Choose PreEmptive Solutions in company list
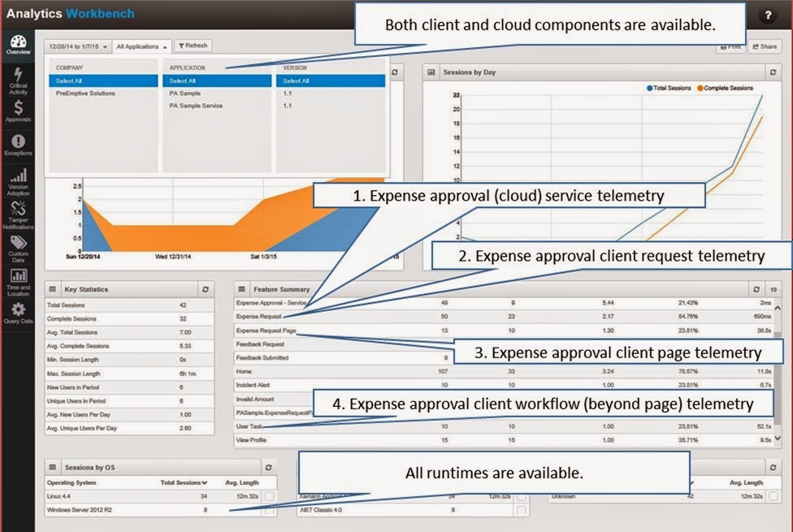Image resolution: width=793 pixels, height=532 pixels. pyautogui.click(x=85, y=93)
